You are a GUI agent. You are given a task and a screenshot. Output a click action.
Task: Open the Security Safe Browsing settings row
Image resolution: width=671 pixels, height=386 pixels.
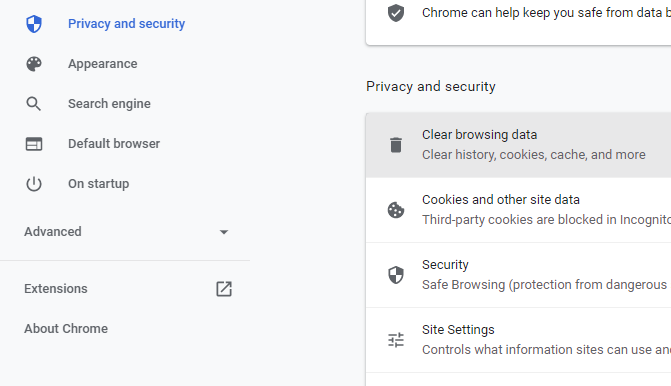point(518,275)
